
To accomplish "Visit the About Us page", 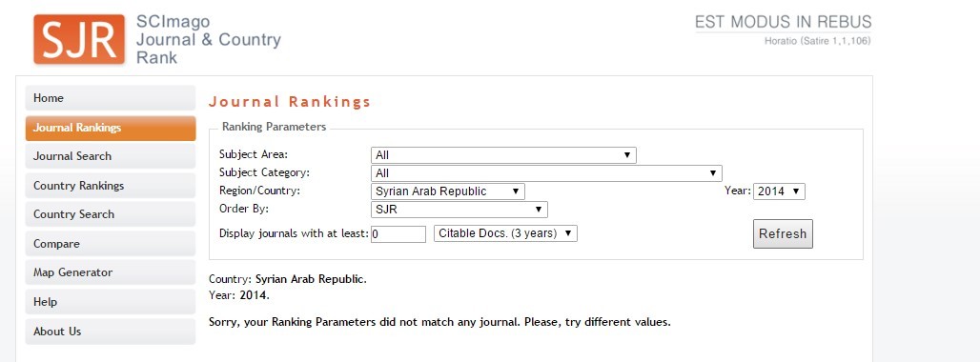I will pos(111,332).
